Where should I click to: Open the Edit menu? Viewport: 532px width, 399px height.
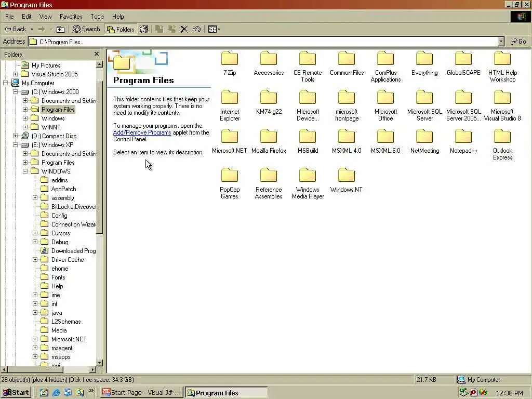pos(26,16)
